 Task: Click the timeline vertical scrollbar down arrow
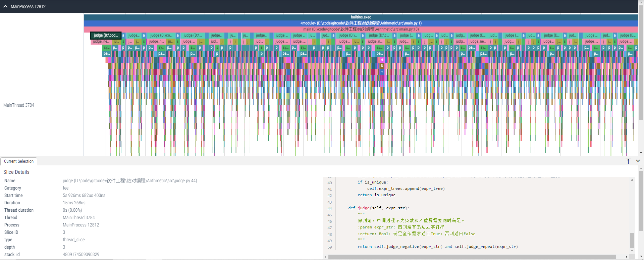coord(641,153)
